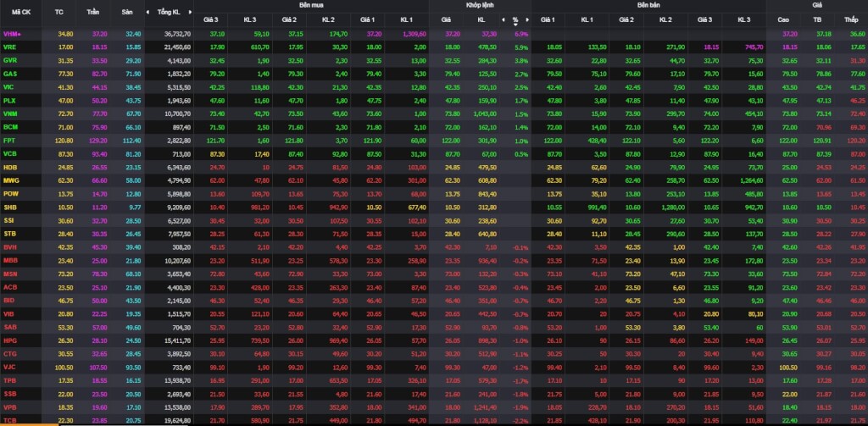Screen dimensions: 868x426
Task: Click the Sàn column header
Action: tap(127, 12)
